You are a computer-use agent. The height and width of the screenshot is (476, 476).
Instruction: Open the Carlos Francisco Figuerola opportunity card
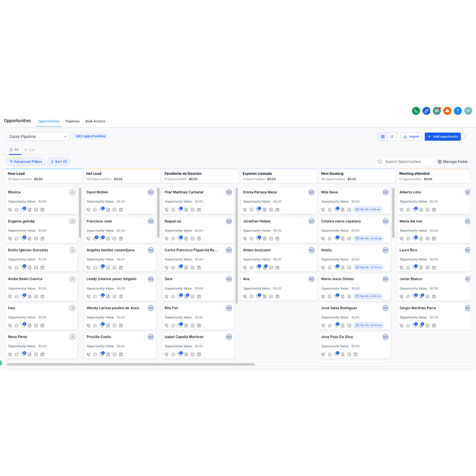click(198, 259)
